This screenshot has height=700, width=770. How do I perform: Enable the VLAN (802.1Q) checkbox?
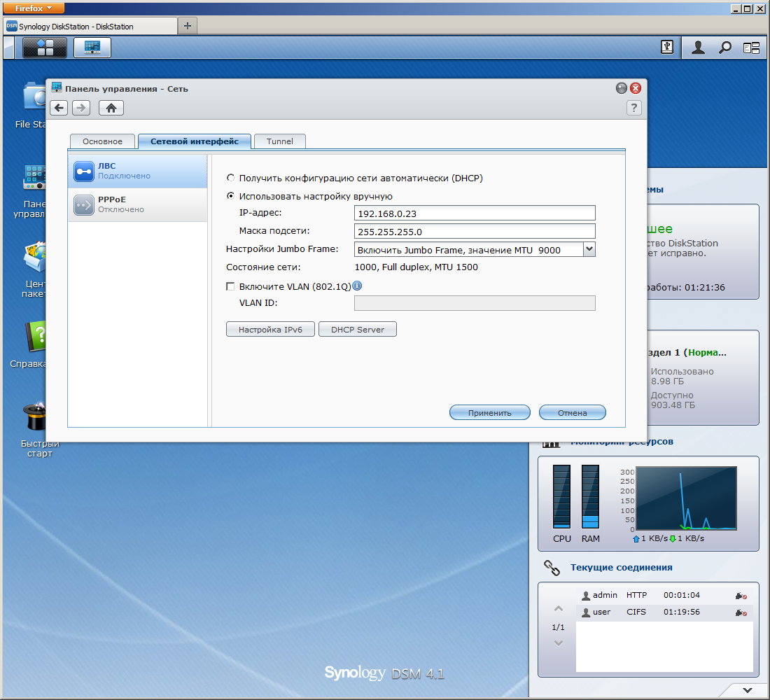[230, 286]
